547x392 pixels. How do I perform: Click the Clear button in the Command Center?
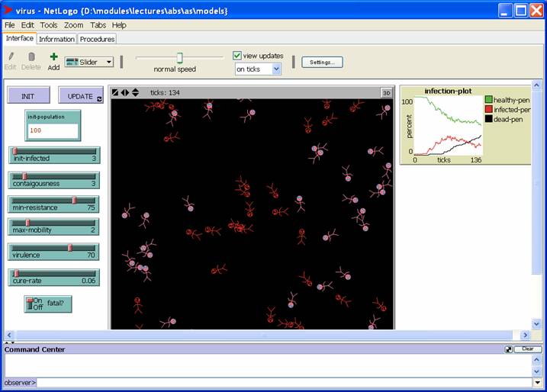coord(528,349)
